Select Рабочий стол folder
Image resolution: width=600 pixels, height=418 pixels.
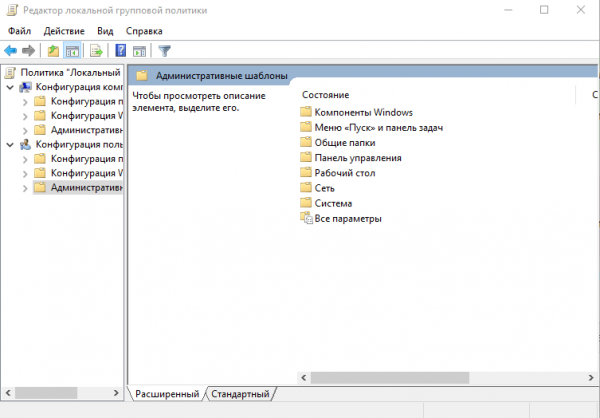[345, 173]
